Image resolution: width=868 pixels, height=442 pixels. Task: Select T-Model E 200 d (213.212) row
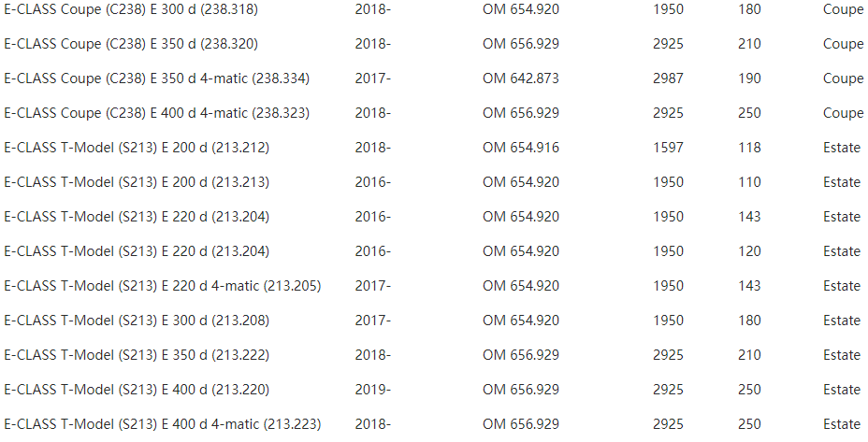434,148
